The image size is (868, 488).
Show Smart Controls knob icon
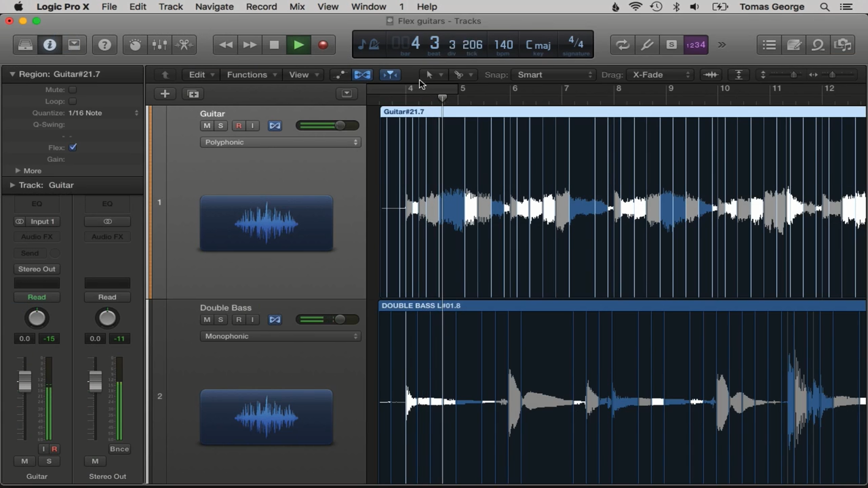pos(135,45)
